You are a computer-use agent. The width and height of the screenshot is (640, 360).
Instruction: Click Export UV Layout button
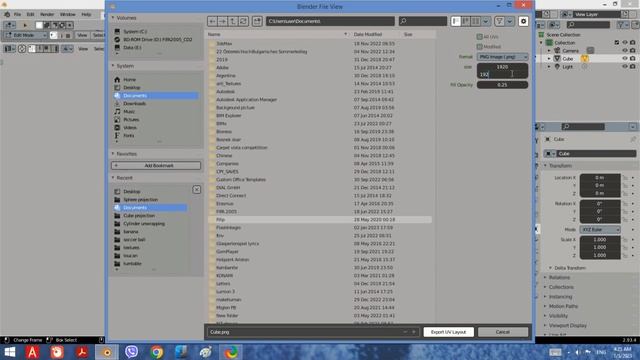[449, 332]
